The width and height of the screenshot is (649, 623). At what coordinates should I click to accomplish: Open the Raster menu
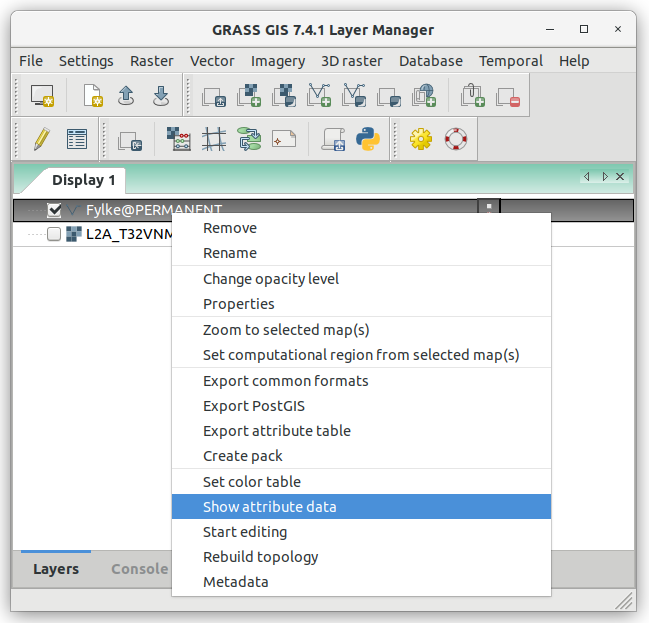152,61
